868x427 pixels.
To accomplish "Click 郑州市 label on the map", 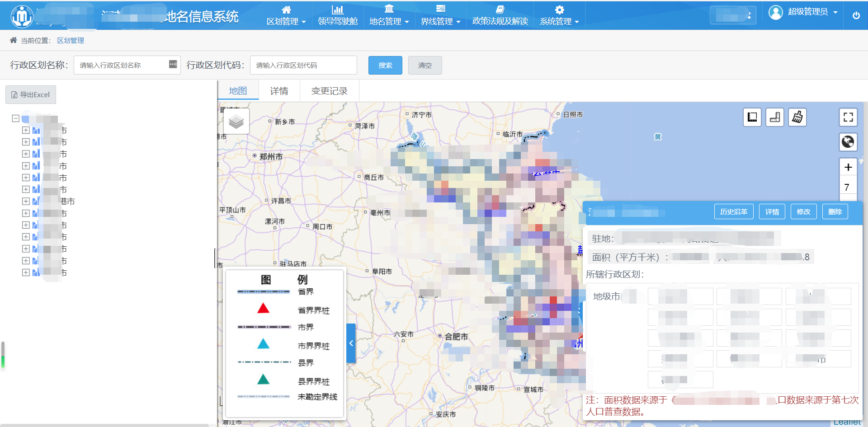I will click(271, 156).
